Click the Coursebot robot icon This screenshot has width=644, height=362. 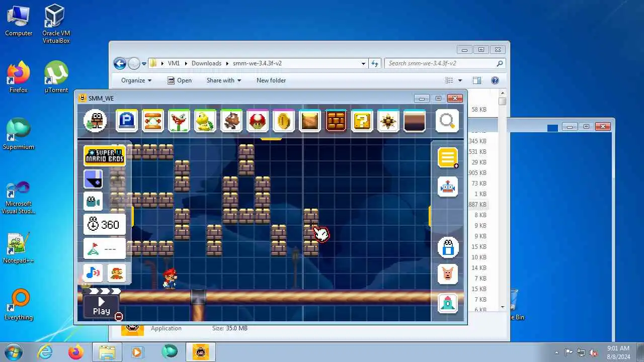pyautogui.click(x=448, y=188)
